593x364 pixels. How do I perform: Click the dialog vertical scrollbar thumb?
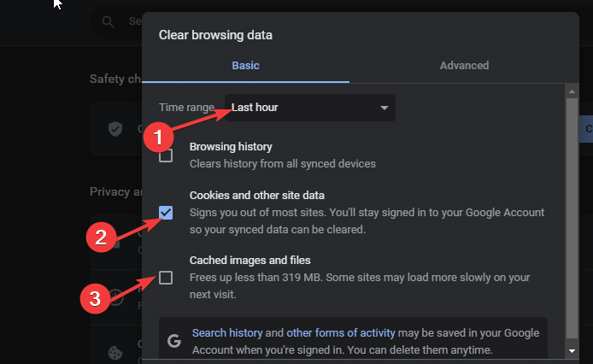[x=572, y=218]
